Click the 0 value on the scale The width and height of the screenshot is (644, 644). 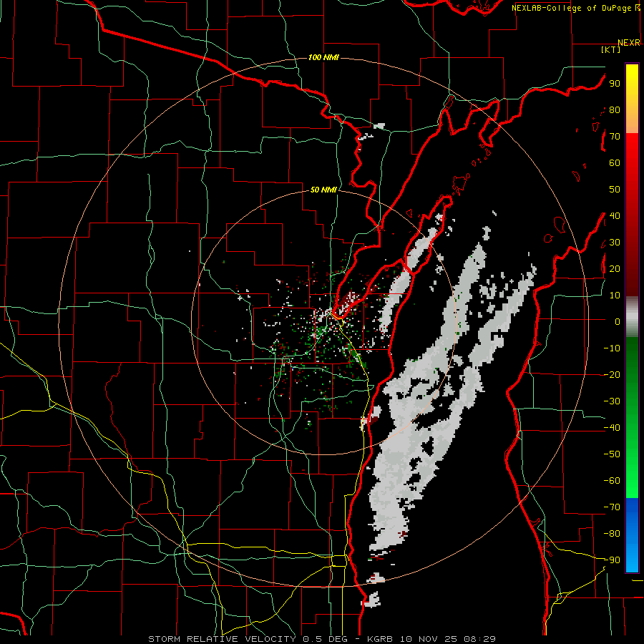coord(618,321)
